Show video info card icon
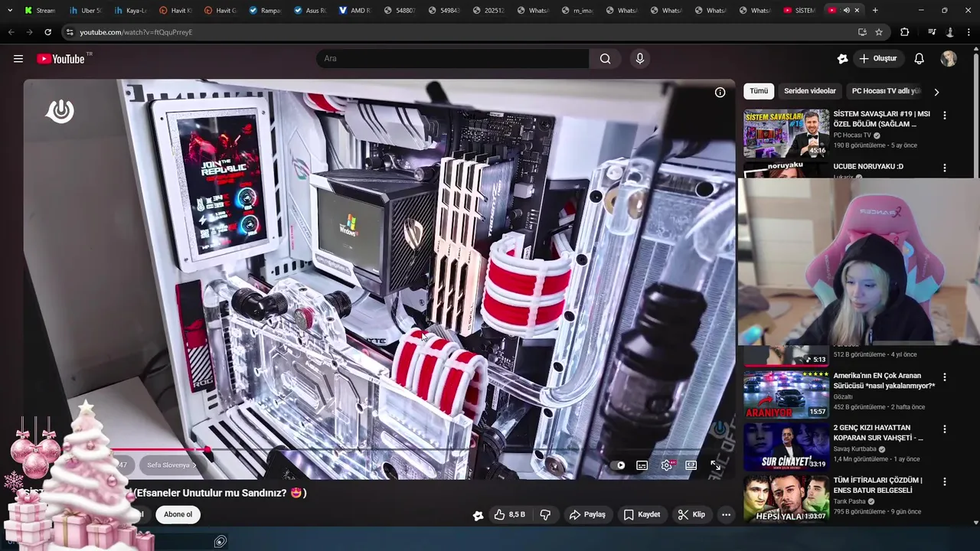 (x=720, y=93)
